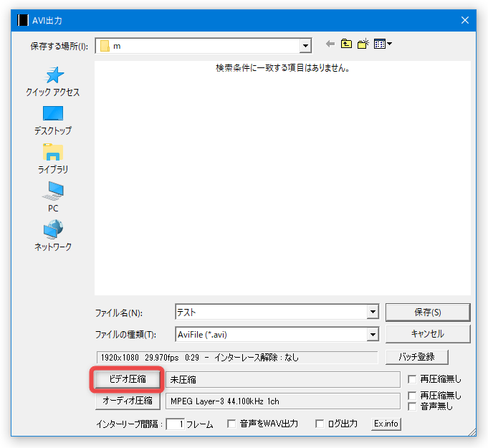Click the インターリーブ間隔 frame field
The width and height of the screenshot is (488, 448).
coord(176,424)
